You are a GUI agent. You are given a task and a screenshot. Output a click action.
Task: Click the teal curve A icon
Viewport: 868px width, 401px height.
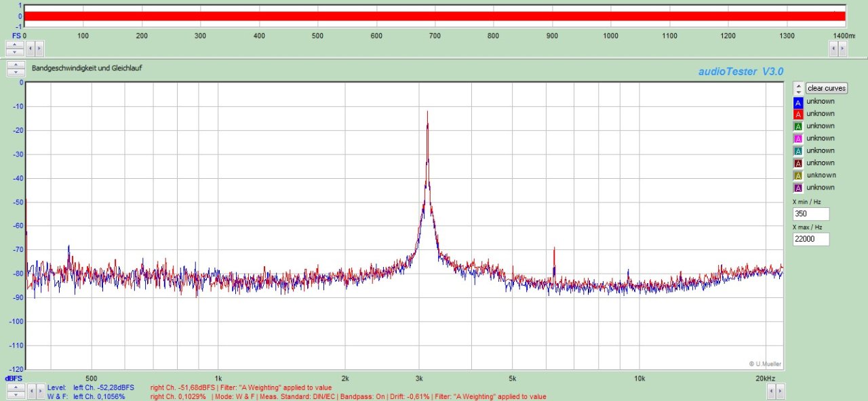(x=798, y=151)
